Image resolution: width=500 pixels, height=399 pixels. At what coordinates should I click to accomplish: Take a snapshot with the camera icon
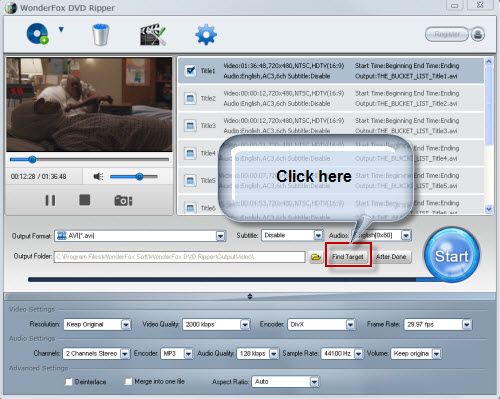pos(123,200)
